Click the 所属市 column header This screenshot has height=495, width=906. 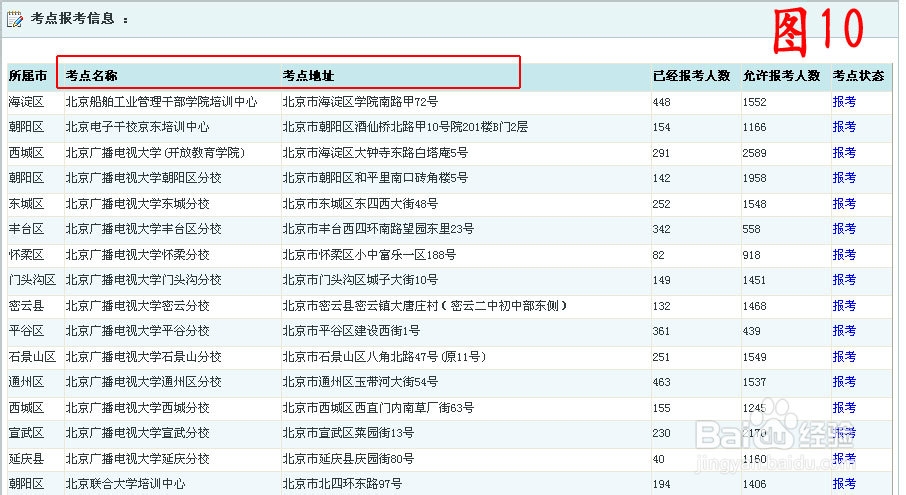(28, 76)
